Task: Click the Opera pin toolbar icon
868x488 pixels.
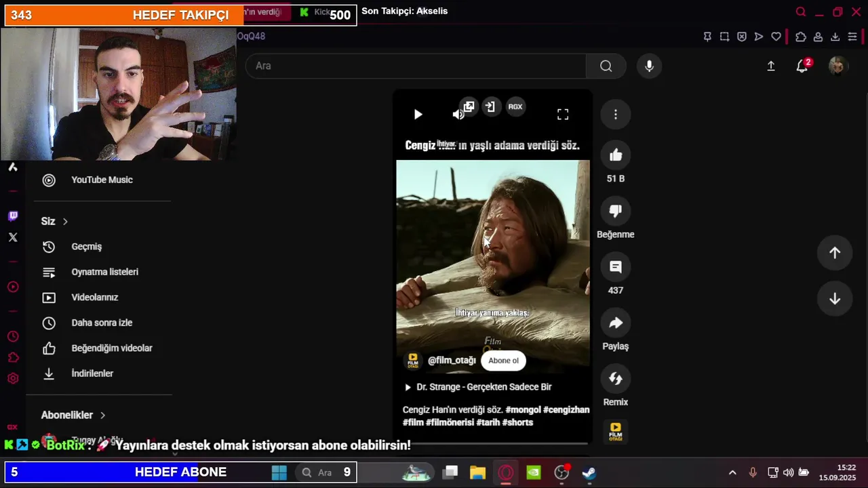Action: pos(707,37)
